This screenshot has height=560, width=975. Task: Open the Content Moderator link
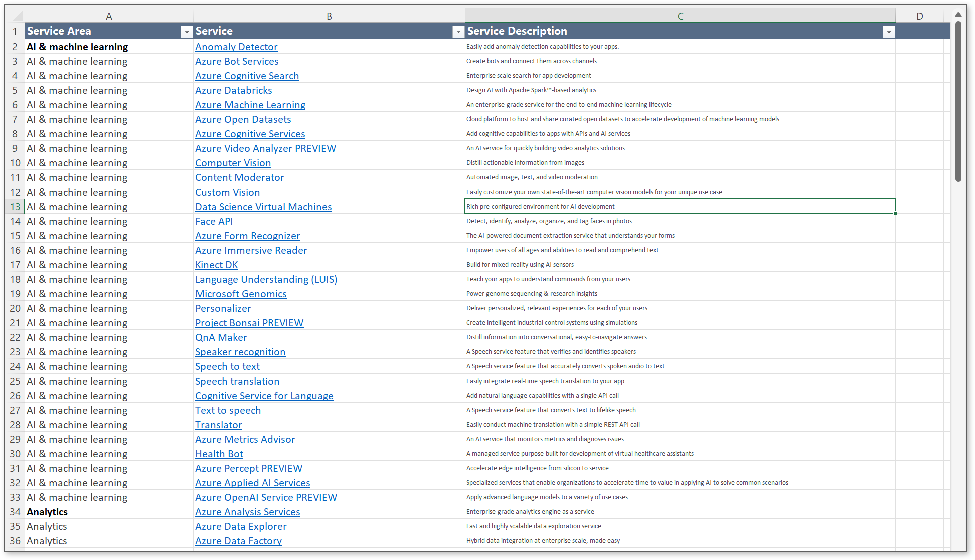coord(240,177)
